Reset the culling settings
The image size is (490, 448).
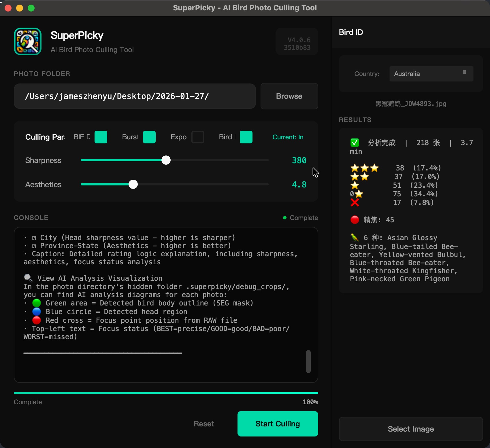(204, 424)
